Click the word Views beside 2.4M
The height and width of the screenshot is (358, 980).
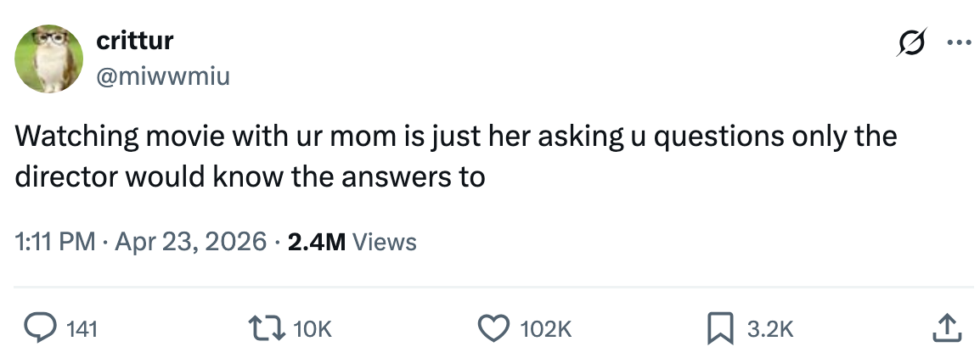point(384,242)
